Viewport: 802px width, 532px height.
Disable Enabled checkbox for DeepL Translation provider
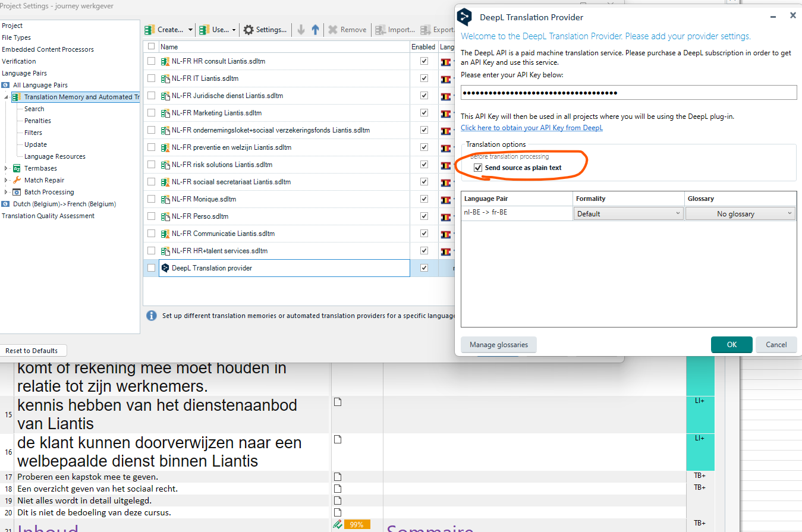pos(424,268)
